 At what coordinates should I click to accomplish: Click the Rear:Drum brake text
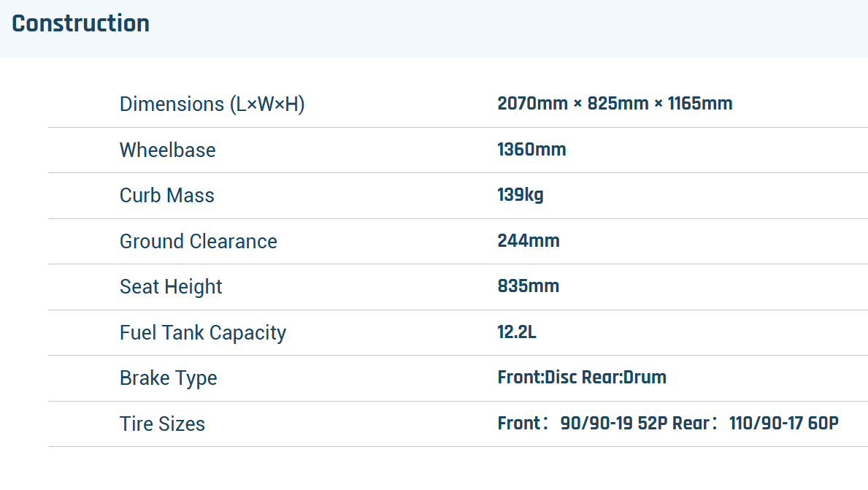[624, 378]
